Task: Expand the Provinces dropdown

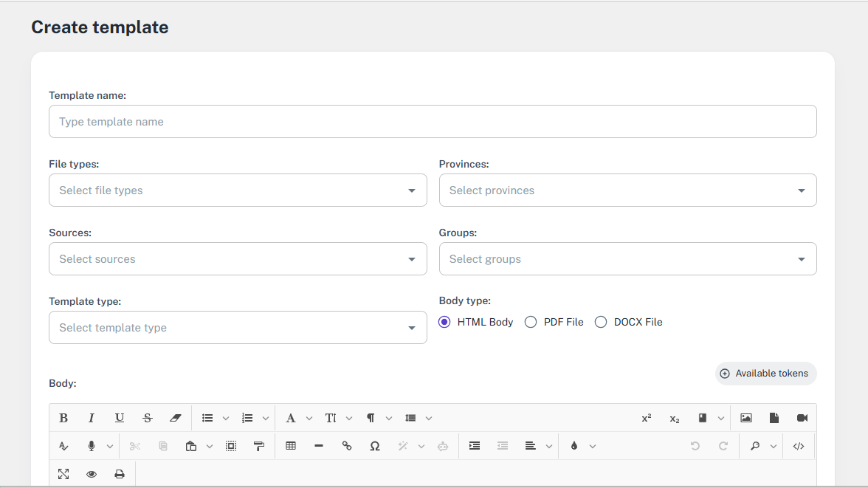Action: tap(627, 190)
